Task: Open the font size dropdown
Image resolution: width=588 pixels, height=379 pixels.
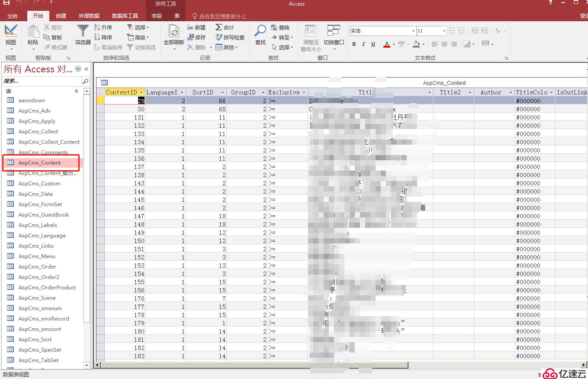Action: [x=443, y=31]
